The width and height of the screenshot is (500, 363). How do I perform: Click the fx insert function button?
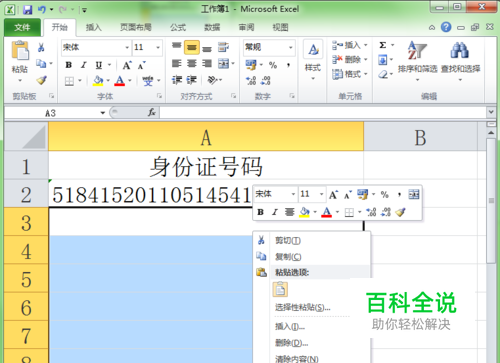(x=152, y=113)
